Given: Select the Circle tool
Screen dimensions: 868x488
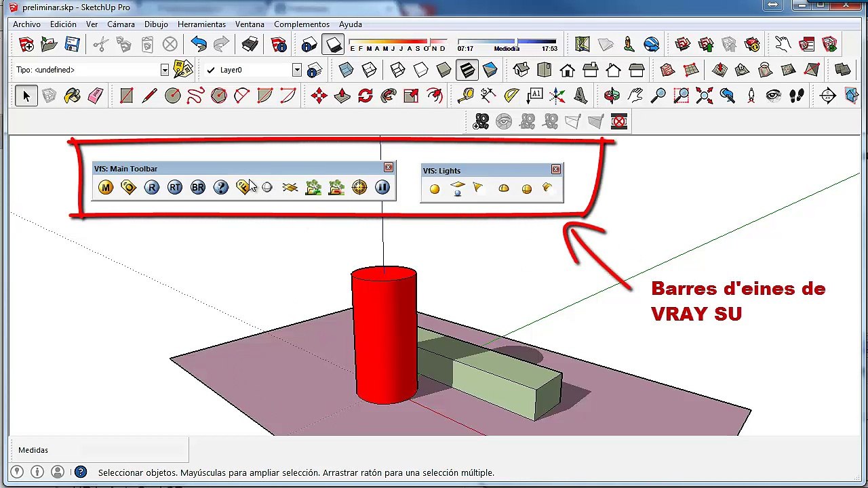Looking at the screenshot, I should (173, 96).
